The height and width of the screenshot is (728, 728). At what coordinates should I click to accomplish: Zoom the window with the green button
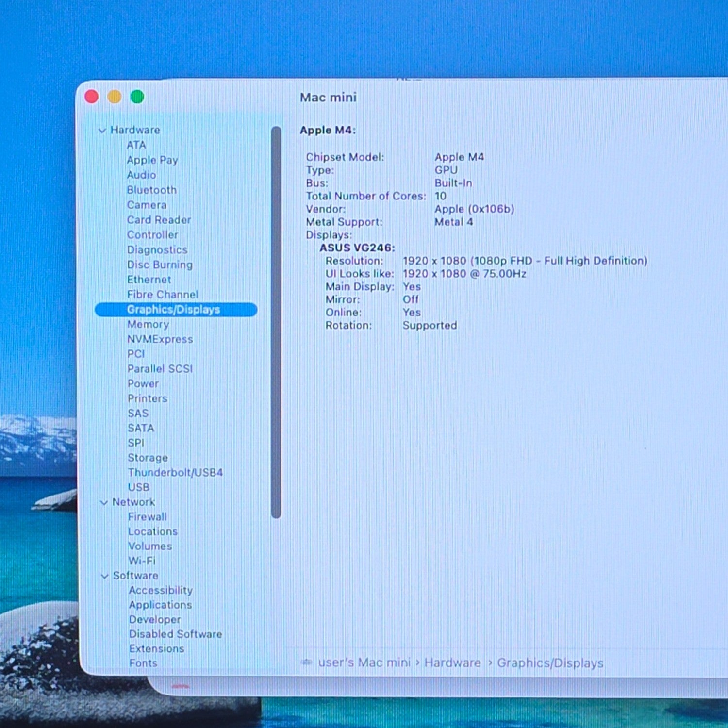137,97
